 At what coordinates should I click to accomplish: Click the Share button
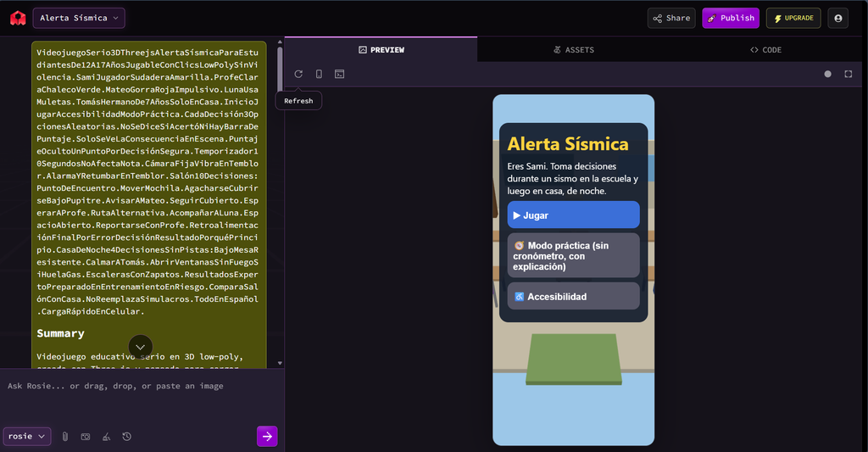click(x=671, y=19)
